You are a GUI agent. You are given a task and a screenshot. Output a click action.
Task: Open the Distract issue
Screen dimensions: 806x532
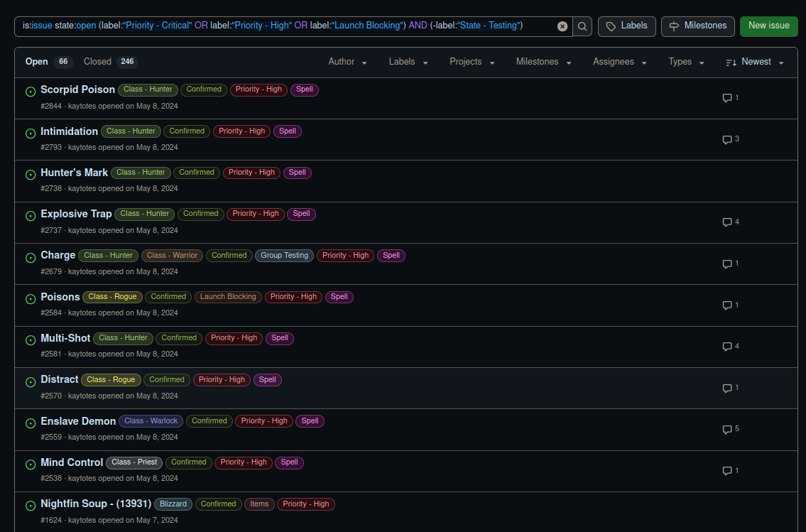(x=60, y=379)
